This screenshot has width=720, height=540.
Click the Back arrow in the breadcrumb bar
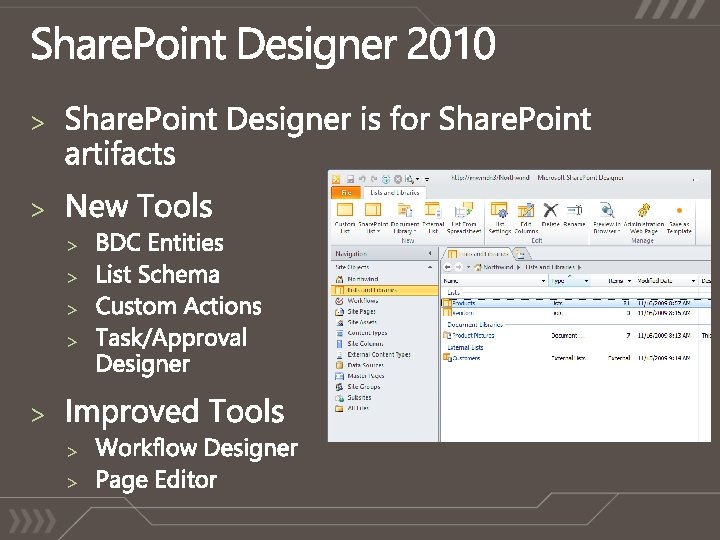coord(448,267)
